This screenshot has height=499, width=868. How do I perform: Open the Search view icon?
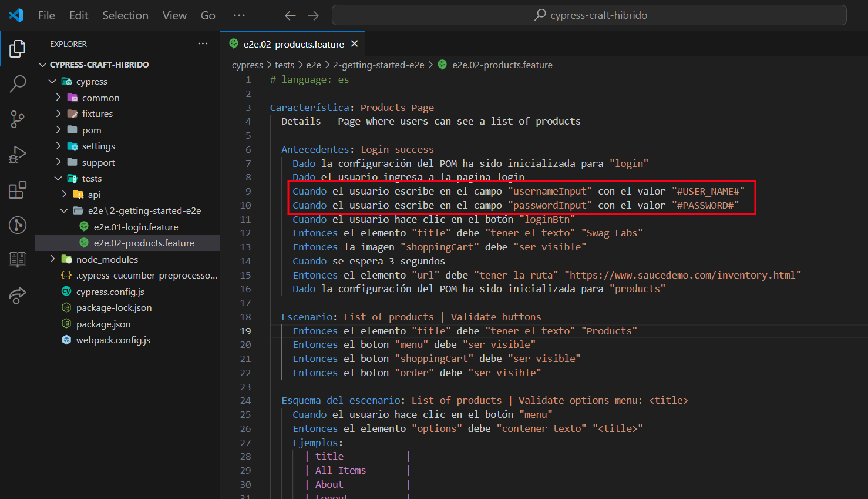tap(18, 84)
